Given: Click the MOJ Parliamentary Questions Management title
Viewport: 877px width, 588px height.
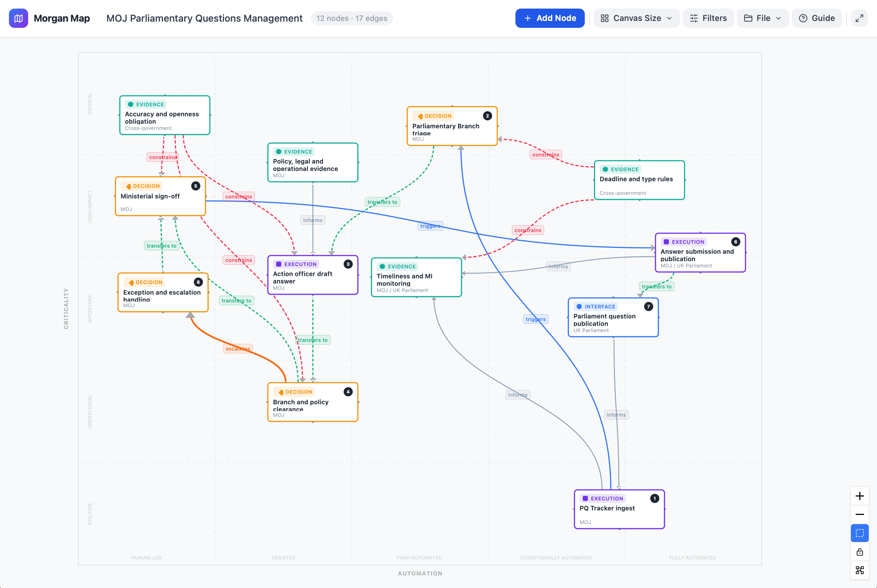Looking at the screenshot, I should (x=204, y=18).
